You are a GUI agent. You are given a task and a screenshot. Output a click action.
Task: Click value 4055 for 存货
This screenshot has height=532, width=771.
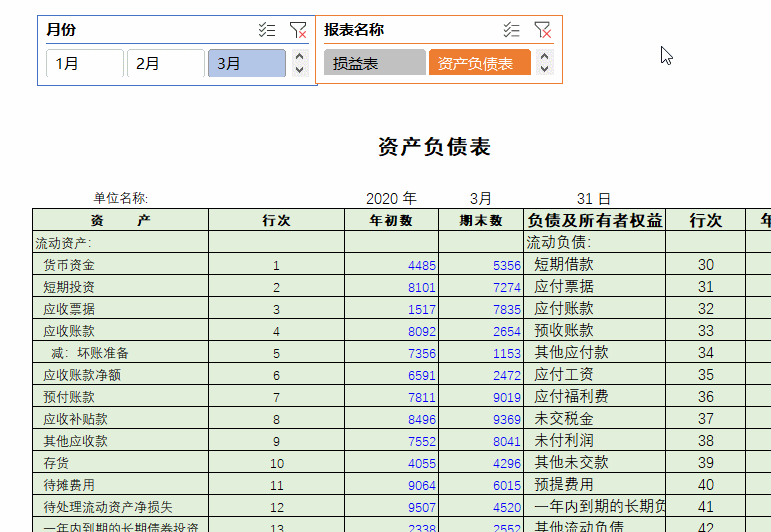tap(391, 463)
